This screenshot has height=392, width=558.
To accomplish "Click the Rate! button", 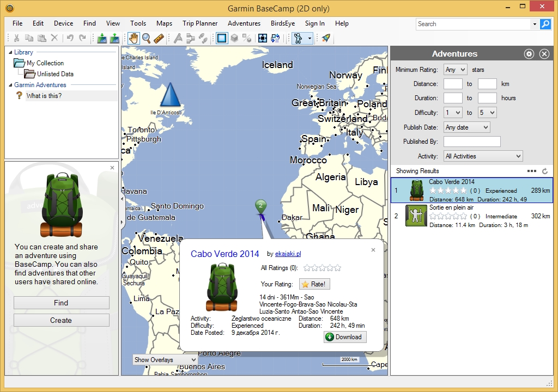I will coord(314,284).
